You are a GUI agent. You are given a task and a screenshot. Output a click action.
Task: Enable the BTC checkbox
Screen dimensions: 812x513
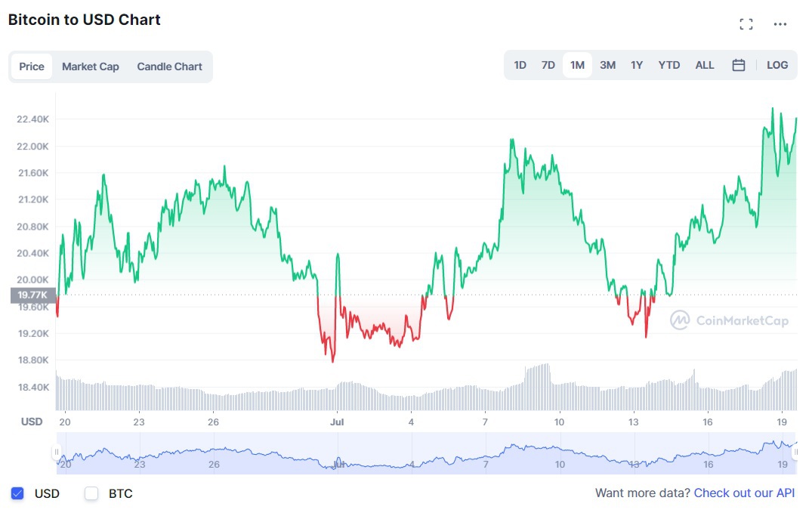[91, 493]
